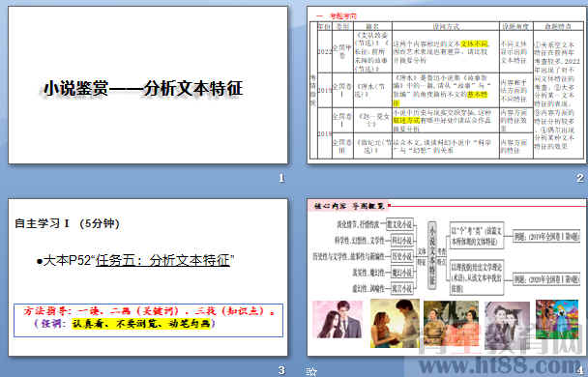Image resolution: width=588 pixels, height=377 pixels.
Task: Click slide number label 2
Action: pos(580,179)
